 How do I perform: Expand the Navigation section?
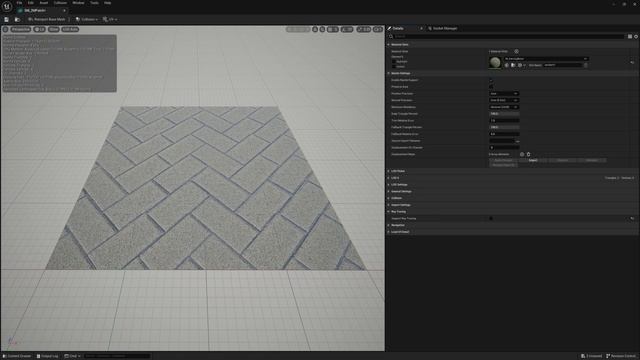pos(389,225)
